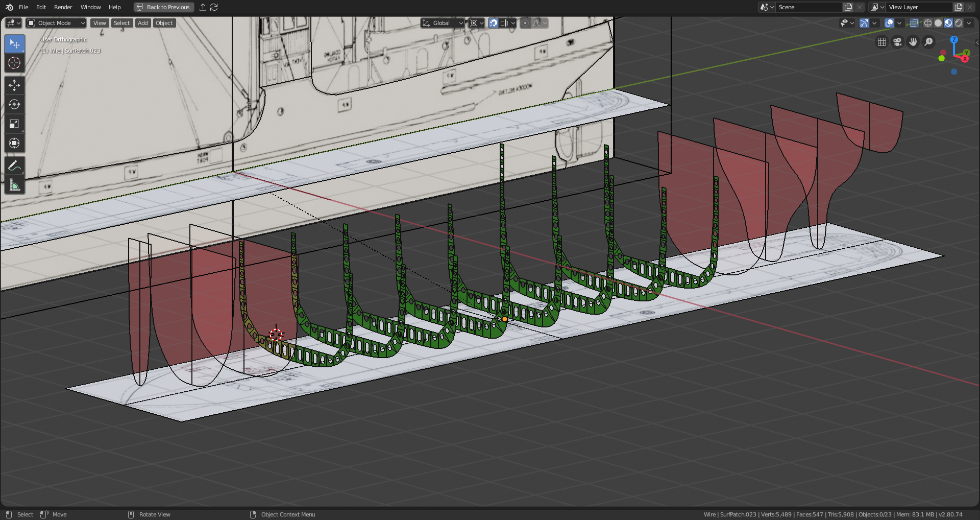The width and height of the screenshot is (980, 520).
Task: Click the Object header button
Action: click(164, 23)
